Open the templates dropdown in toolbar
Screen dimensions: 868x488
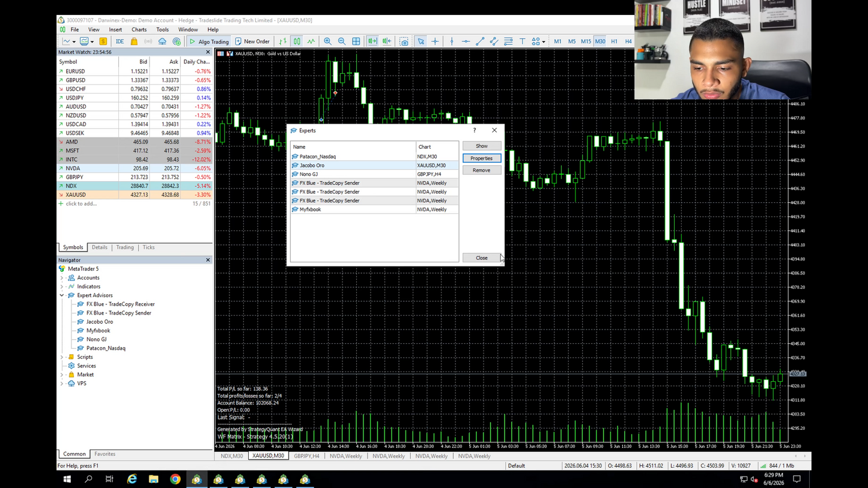pos(92,42)
